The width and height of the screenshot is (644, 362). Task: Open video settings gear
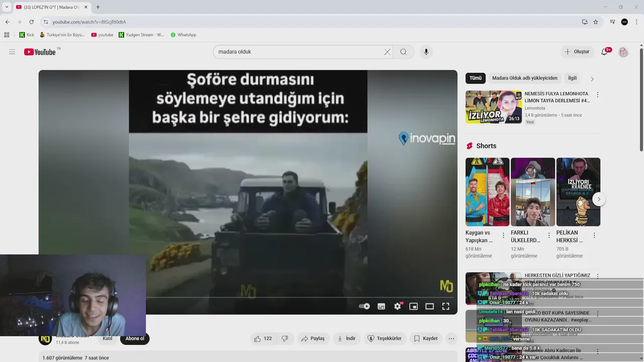click(397, 306)
